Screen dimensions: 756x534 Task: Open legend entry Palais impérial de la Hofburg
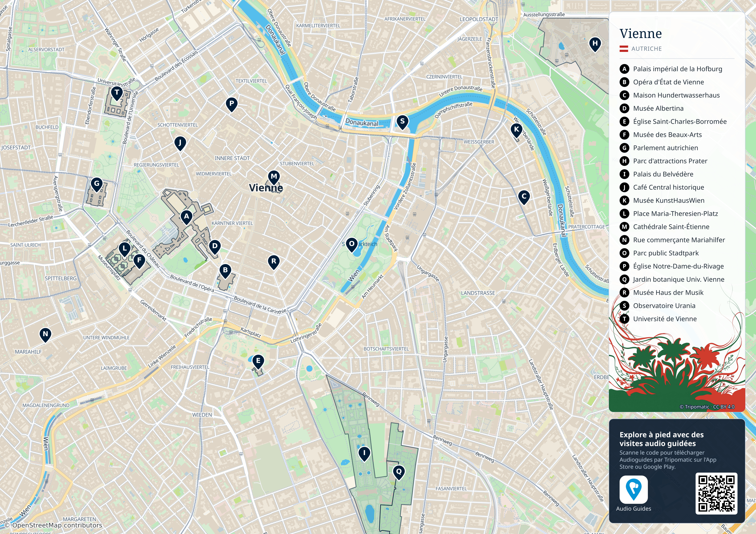click(677, 69)
